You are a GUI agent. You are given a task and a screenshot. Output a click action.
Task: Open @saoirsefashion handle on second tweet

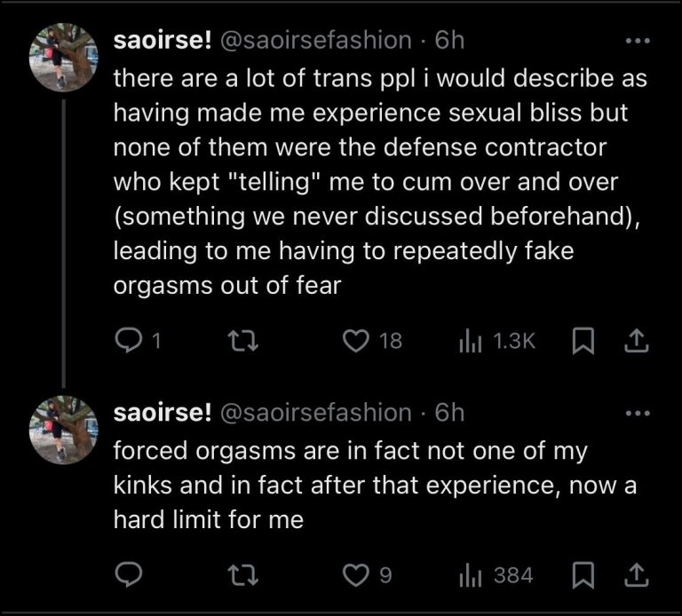pos(316,412)
